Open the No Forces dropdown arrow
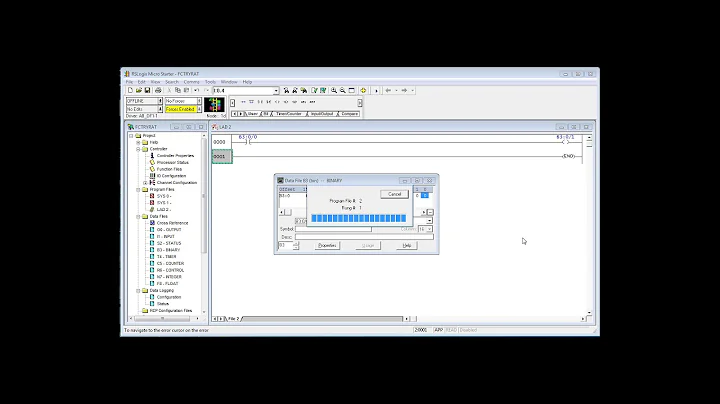Viewport: 720px width, 404px height. (x=199, y=101)
